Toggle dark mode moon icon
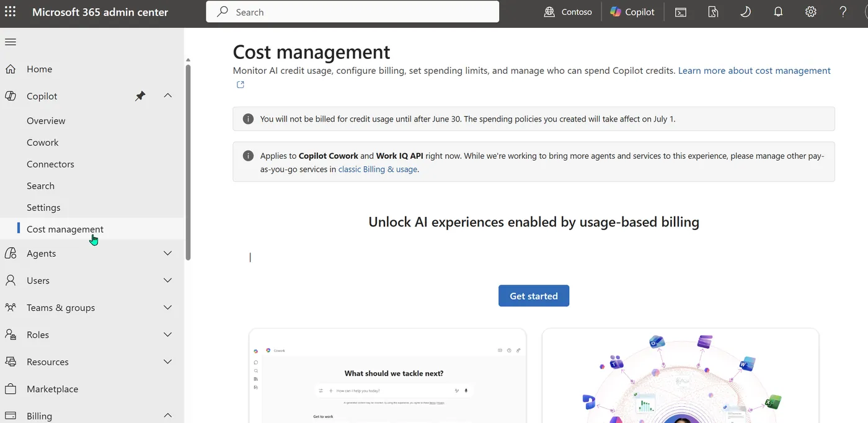This screenshot has width=868, height=423. tap(746, 12)
